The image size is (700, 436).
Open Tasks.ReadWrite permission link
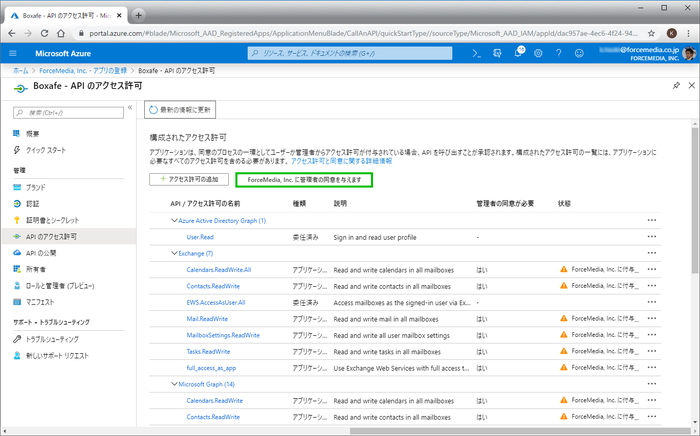click(208, 352)
